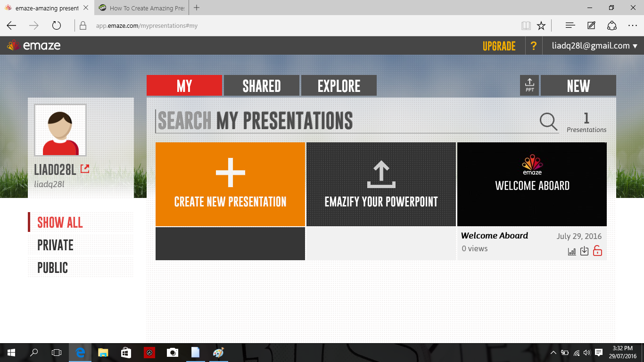Click the July 29, 2016 date
644x362 pixels.
pos(579,236)
